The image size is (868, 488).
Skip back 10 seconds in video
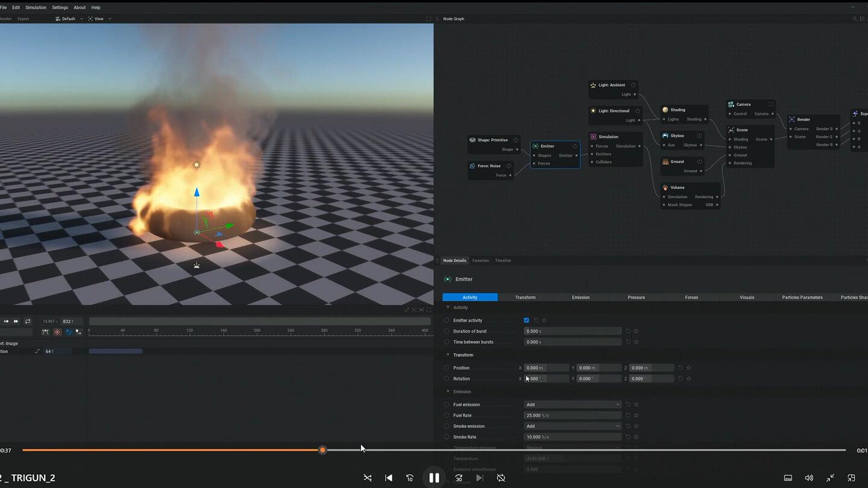point(410,478)
